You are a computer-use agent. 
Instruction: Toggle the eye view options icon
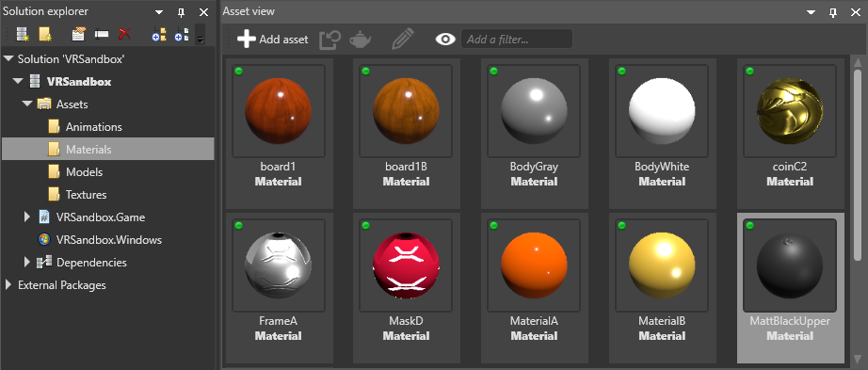[x=445, y=40]
